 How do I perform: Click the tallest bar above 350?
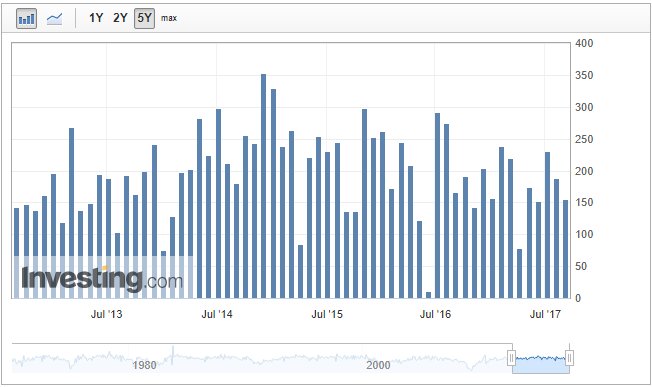point(263,186)
